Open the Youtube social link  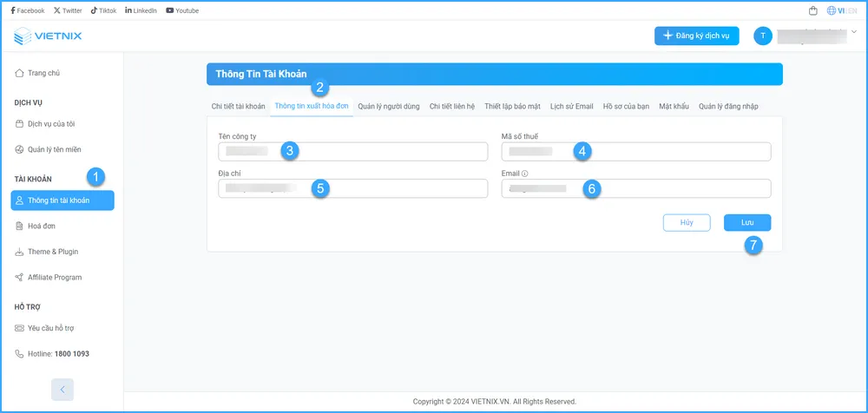tap(182, 10)
